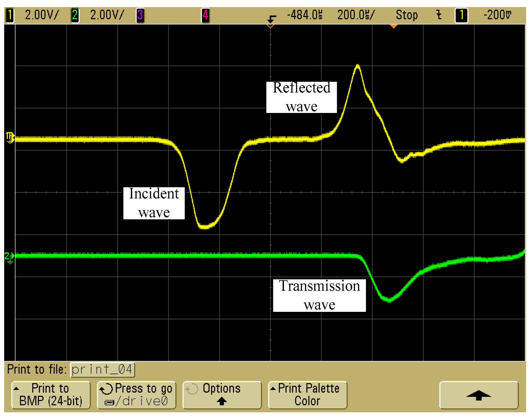Click the falling-edge trigger icon in header
Viewport: 532px width, 418px height.
pyautogui.click(x=439, y=15)
